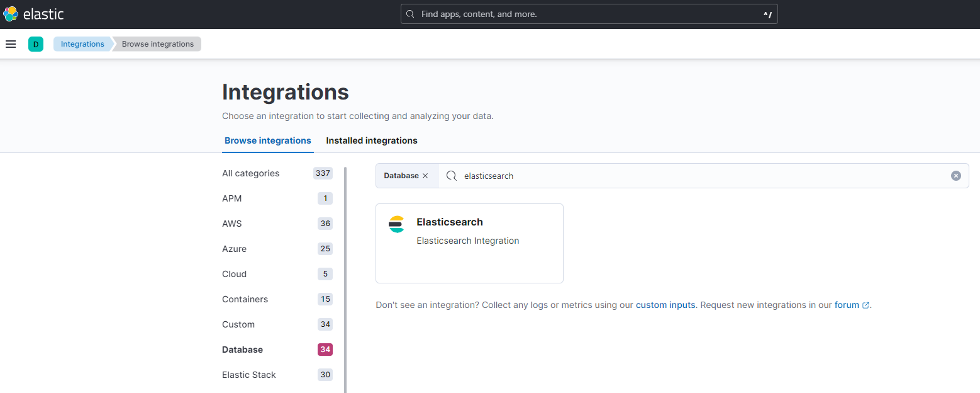This screenshot has width=980, height=393.
Task: Select the APM category
Action: pyautogui.click(x=277, y=198)
